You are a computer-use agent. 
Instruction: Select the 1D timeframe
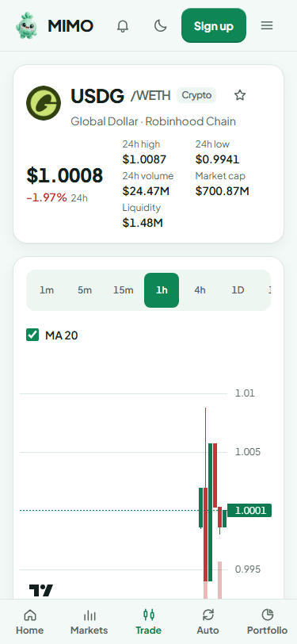[238, 290]
